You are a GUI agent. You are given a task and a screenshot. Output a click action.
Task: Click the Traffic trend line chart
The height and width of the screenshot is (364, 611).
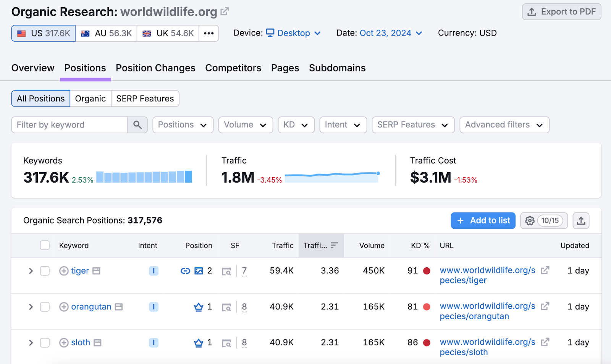(x=332, y=177)
